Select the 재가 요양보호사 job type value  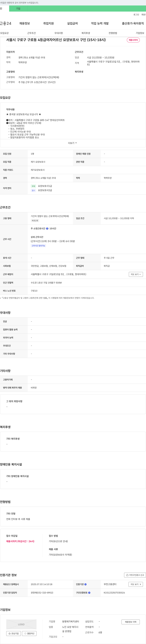(x=38, y=162)
